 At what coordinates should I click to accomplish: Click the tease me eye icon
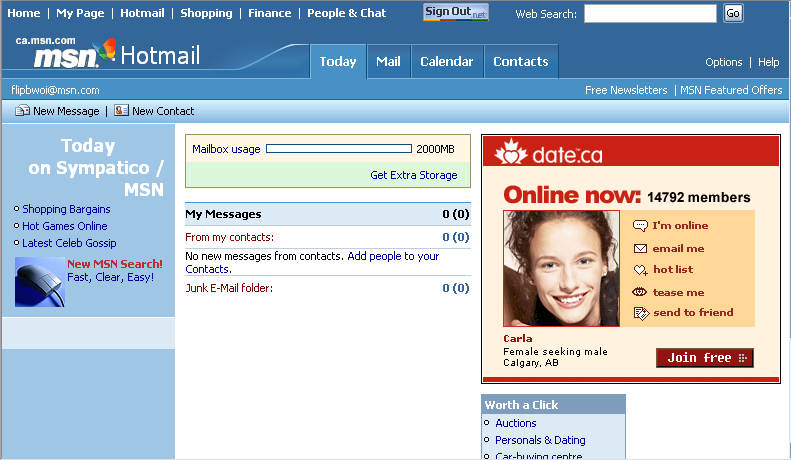640,292
